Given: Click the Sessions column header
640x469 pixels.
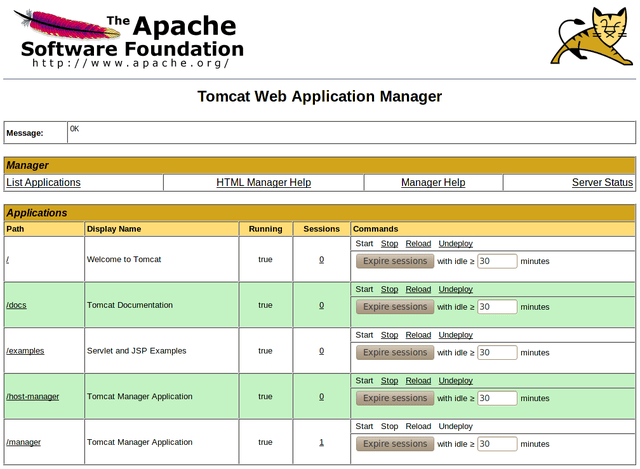Looking at the screenshot, I should tap(322, 229).
